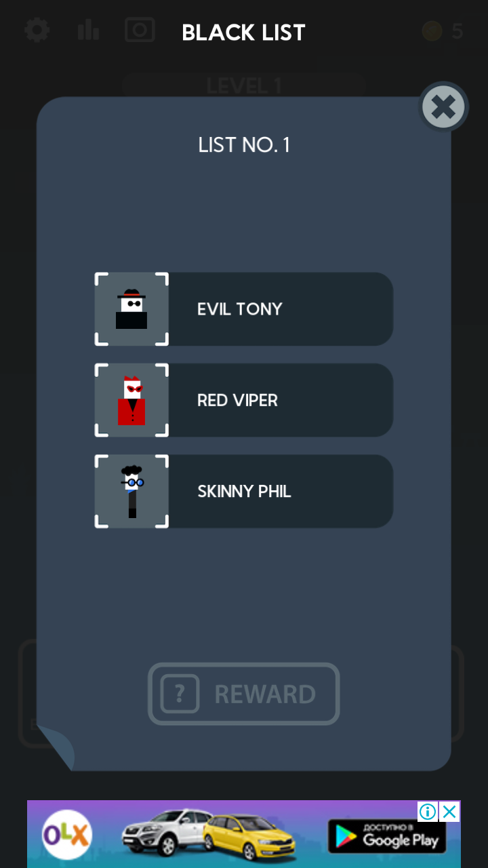Open the EVIL TONY list entry
Image resolution: width=488 pixels, height=868 pixels.
click(x=244, y=309)
